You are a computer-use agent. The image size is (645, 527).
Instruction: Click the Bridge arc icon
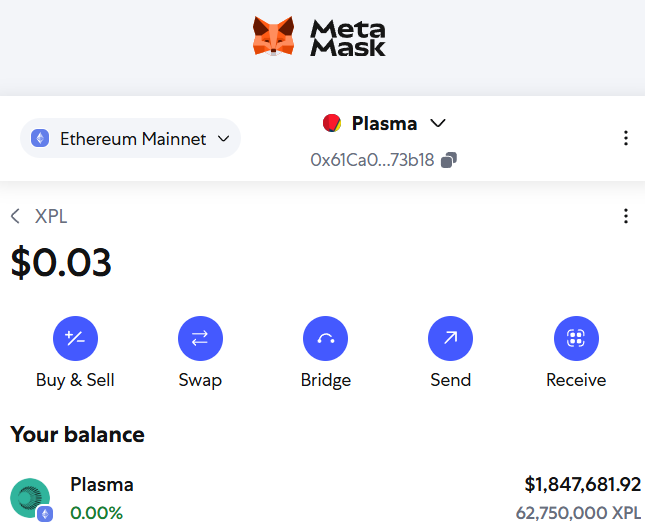tap(325, 338)
